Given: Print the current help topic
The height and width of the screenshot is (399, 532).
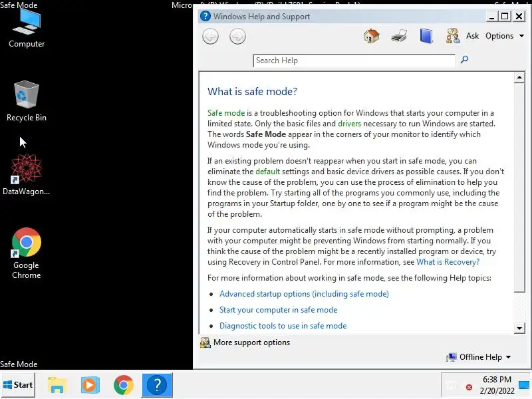Looking at the screenshot, I should click(x=398, y=36).
